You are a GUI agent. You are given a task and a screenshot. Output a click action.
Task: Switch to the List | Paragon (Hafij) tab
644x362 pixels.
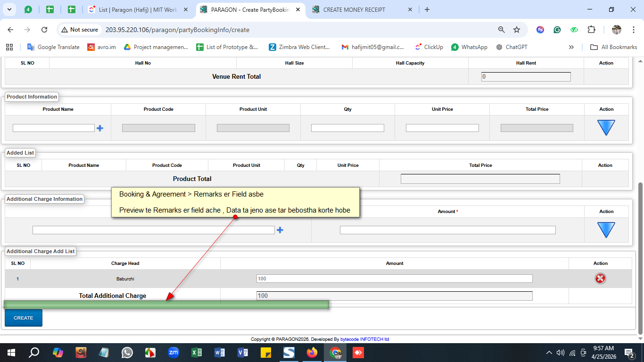point(138,9)
